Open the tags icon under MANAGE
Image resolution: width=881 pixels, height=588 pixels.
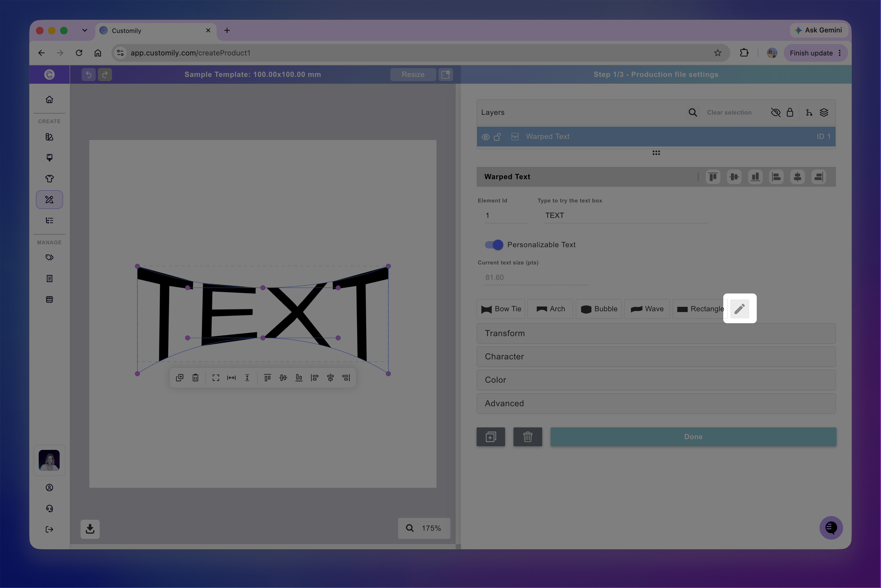tap(49, 258)
